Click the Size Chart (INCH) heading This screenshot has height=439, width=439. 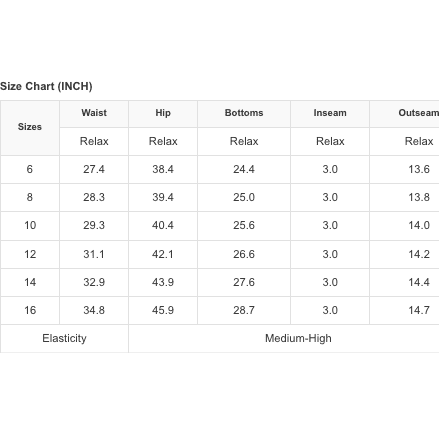[x=46, y=86]
